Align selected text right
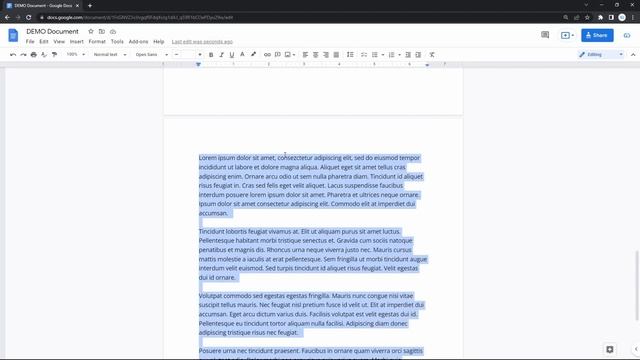640x360 pixels. point(326,55)
